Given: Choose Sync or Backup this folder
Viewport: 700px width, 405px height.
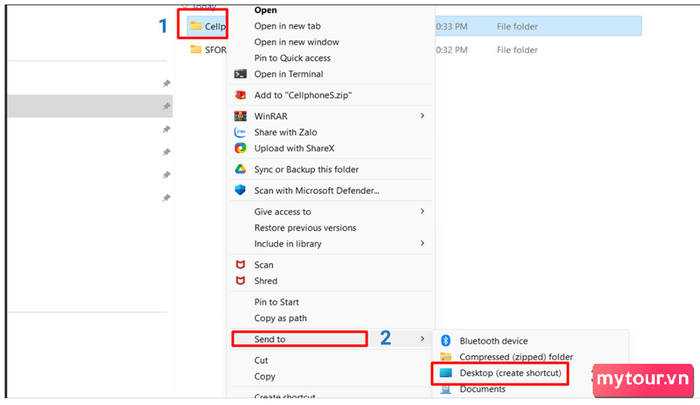Looking at the screenshot, I should pos(307,170).
